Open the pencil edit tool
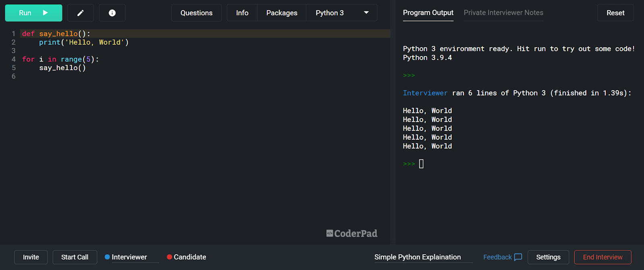The height and width of the screenshot is (270, 644). click(x=80, y=13)
